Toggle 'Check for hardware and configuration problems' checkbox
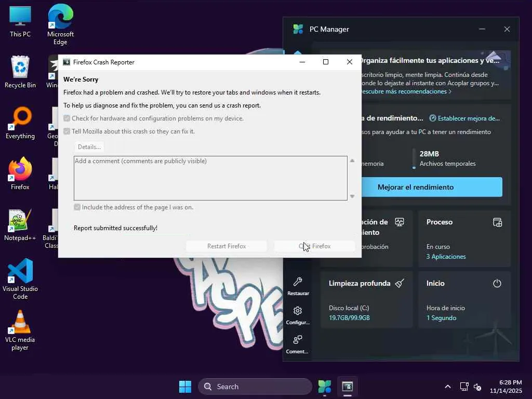The width and height of the screenshot is (532, 399). click(x=67, y=118)
